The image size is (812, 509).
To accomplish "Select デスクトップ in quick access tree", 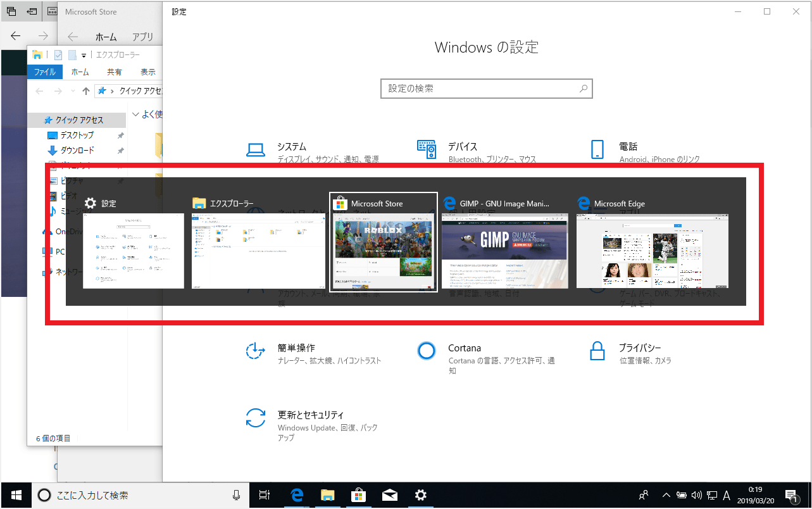I will tap(77, 135).
